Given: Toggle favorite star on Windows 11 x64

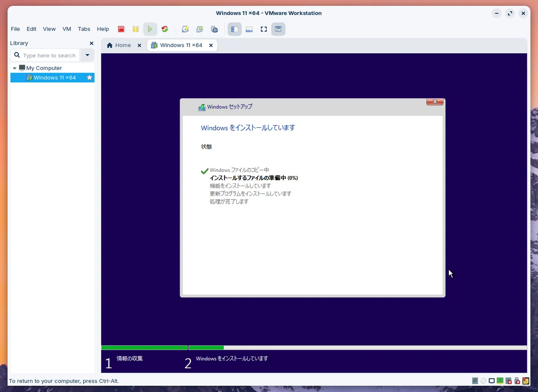Looking at the screenshot, I should point(89,78).
